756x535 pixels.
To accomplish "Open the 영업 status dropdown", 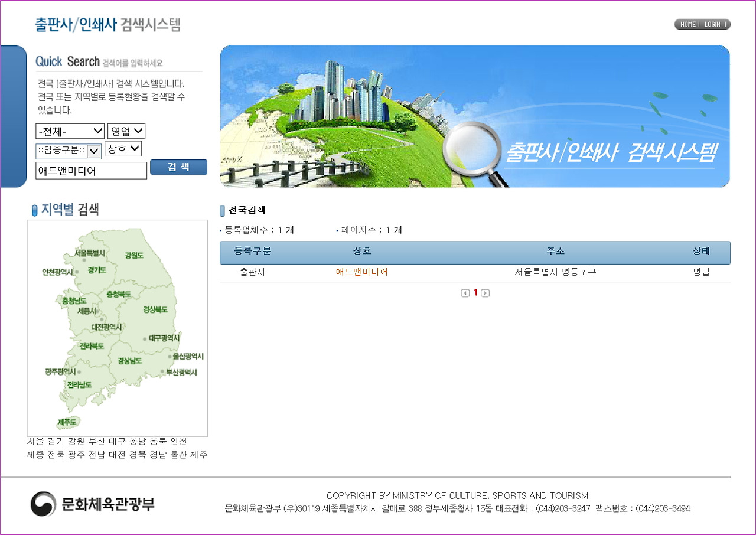I will click(126, 131).
